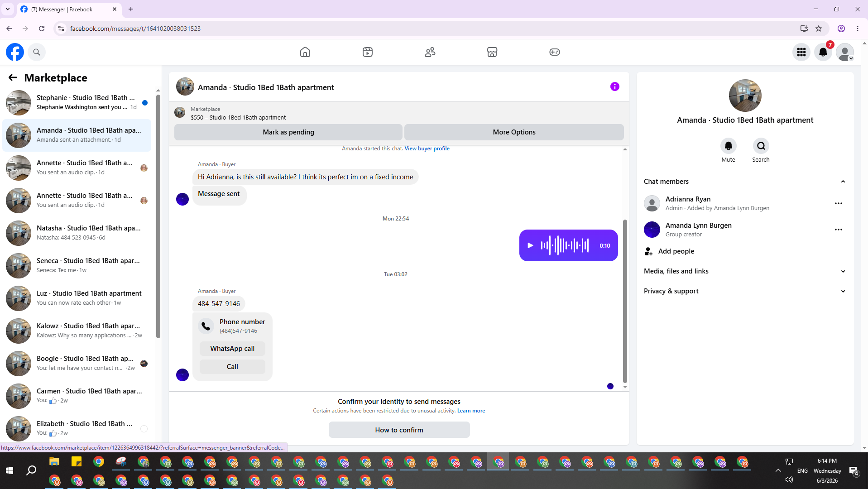Open Boogie Studio 1Bed 1Bath conversation

(x=77, y=364)
